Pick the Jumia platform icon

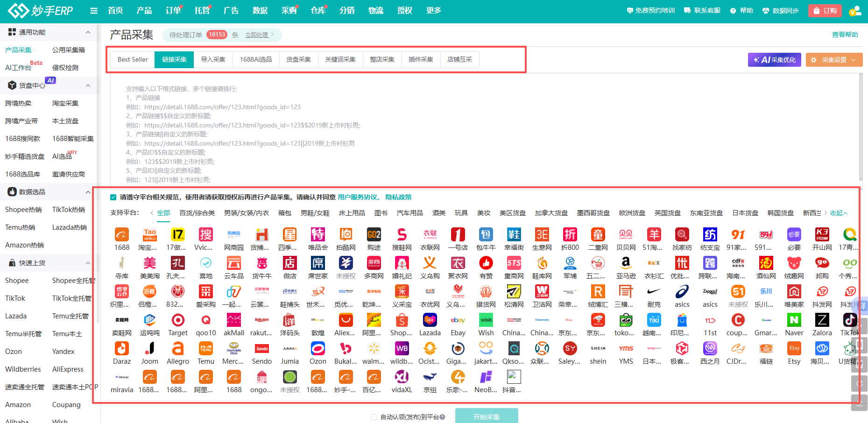(x=290, y=348)
